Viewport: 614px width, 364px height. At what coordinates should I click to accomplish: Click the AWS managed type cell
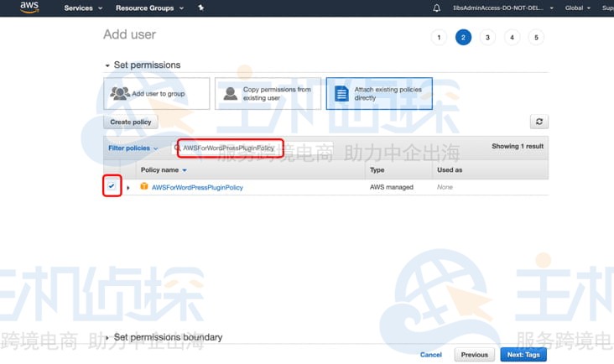[x=392, y=187]
